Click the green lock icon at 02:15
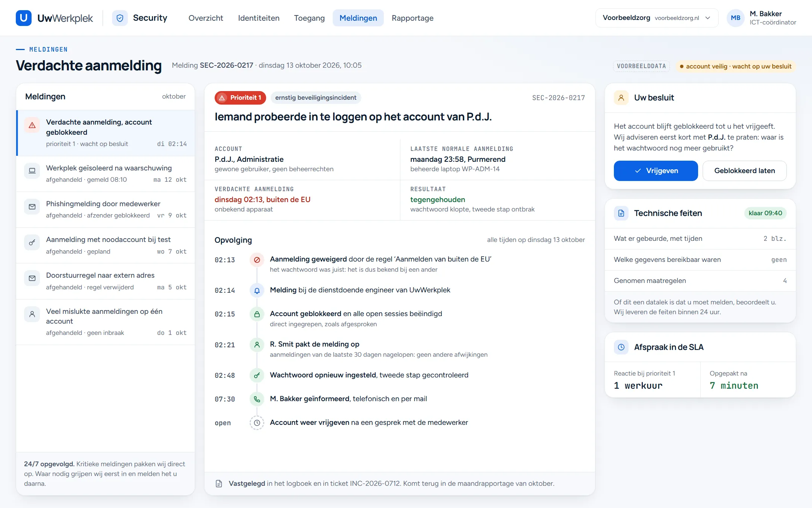812x508 pixels. tap(257, 314)
